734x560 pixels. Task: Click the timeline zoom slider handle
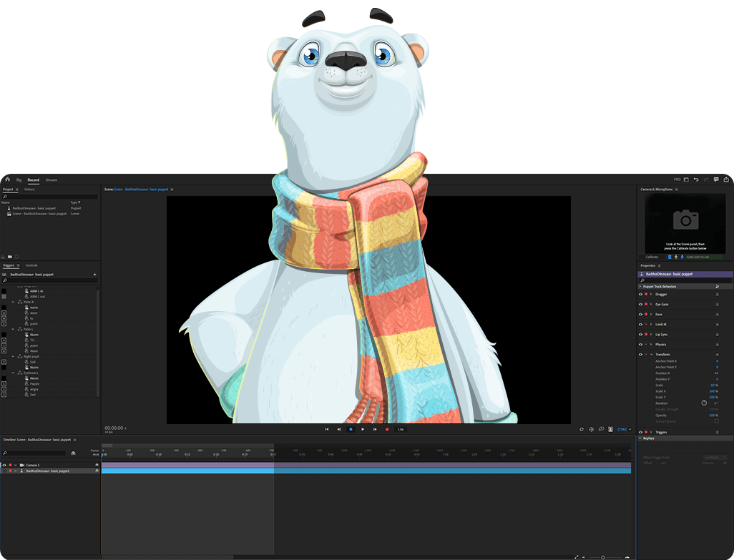click(x=602, y=556)
